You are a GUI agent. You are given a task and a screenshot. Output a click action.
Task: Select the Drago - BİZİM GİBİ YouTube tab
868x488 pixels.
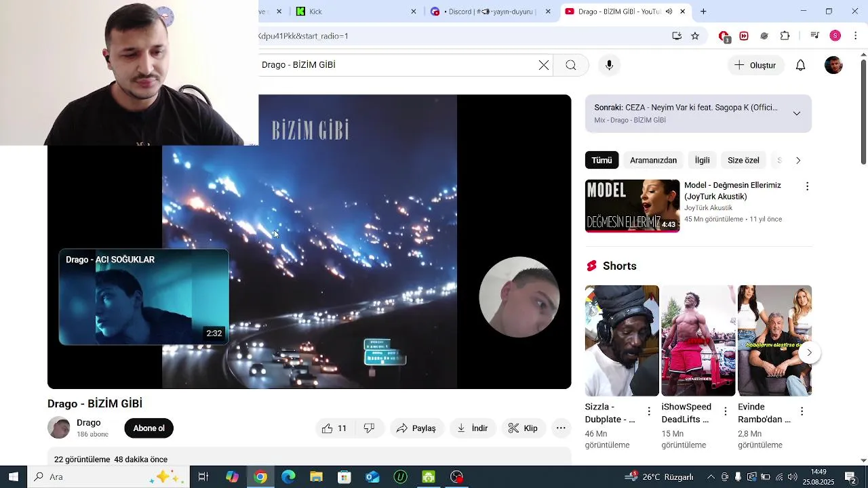(x=617, y=12)
